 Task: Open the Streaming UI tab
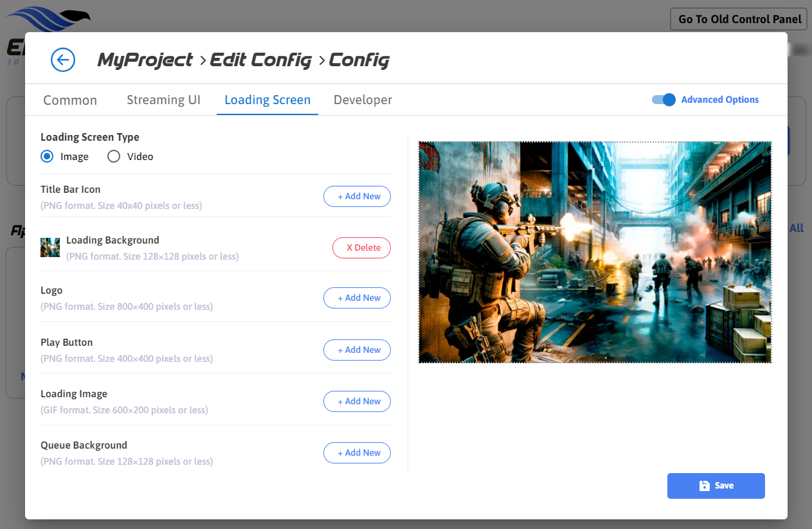tap(163, 100)
